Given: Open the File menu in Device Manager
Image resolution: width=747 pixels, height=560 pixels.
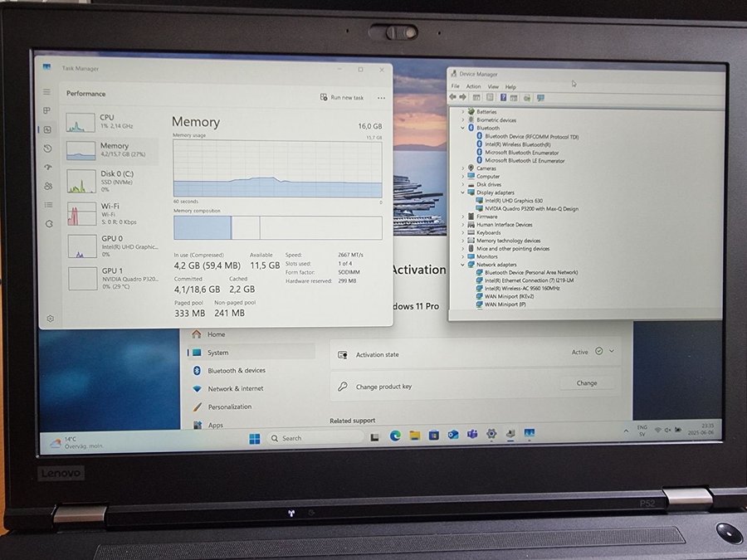Looking at the screenshot, I should [x=456, y=86].
